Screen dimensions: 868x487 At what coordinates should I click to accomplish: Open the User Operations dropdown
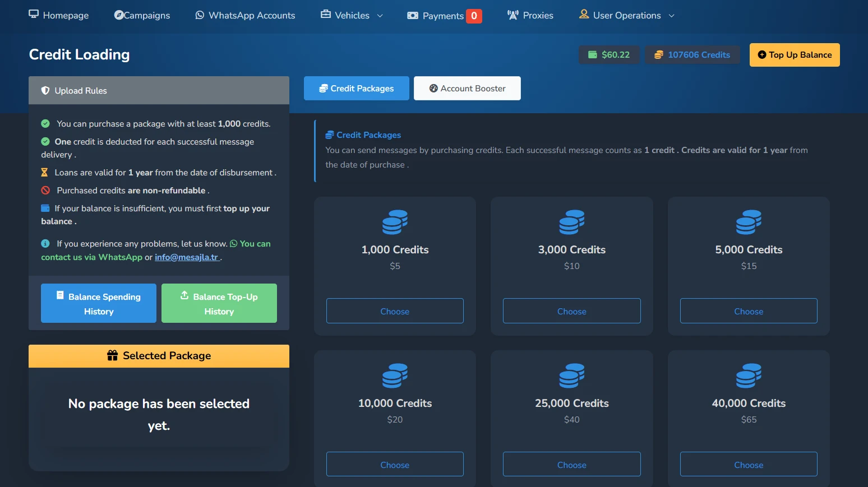point(626,15)
